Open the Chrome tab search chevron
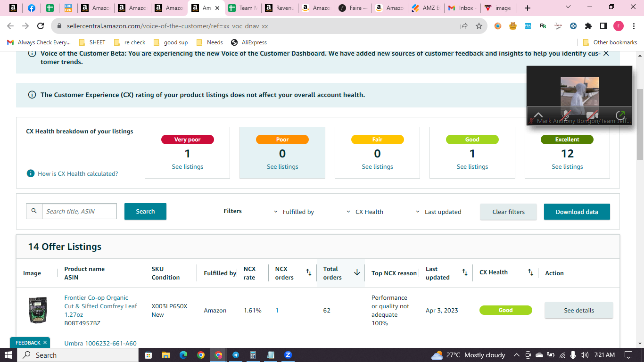The width and height of the screenshot is (644, 362). tap(568, 7)
